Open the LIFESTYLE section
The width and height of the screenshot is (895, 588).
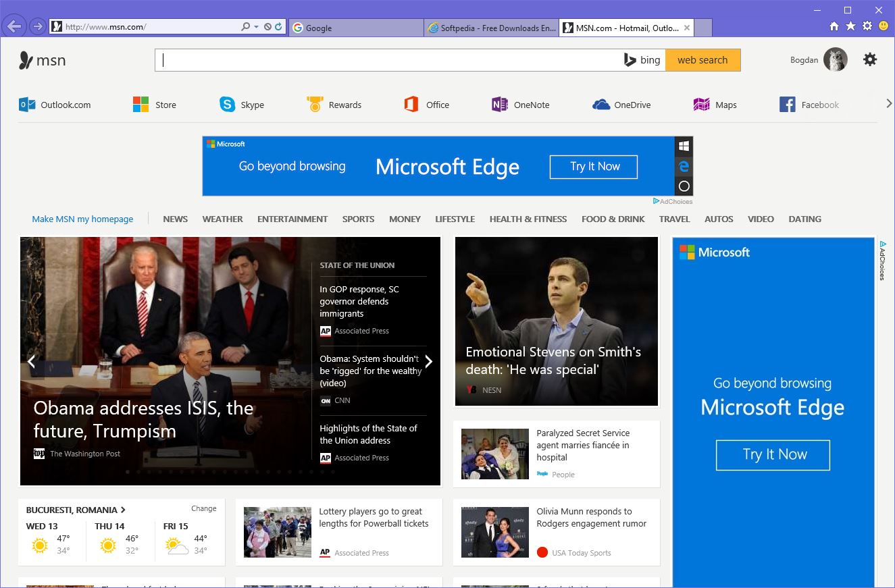[455, 219]
